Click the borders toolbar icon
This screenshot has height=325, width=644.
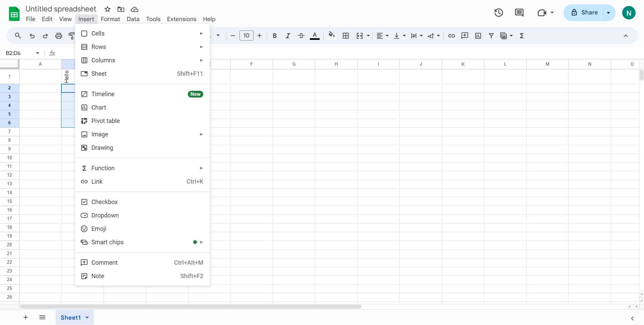point(346,36)
